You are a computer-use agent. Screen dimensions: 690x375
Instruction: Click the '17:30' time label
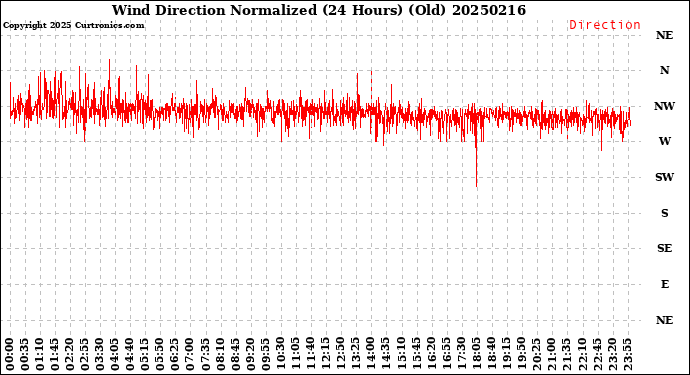461,355
